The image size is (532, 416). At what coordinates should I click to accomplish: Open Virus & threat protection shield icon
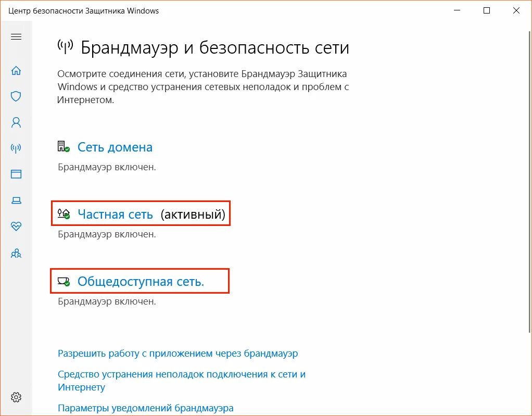click(16, 96)
